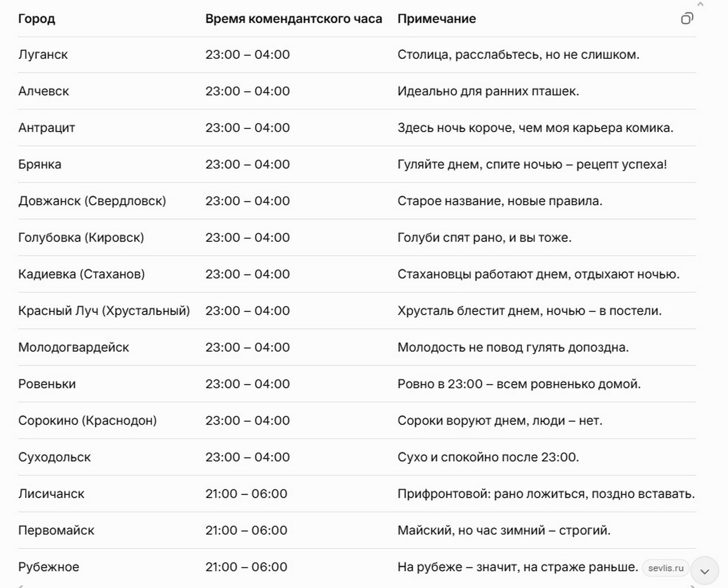Click the copy table icon
Screen dimensions: 728x588
pos(687,18)
